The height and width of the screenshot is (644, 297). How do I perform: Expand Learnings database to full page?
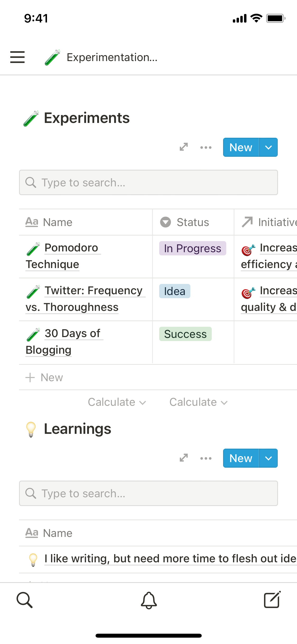[x=184, y=458]
